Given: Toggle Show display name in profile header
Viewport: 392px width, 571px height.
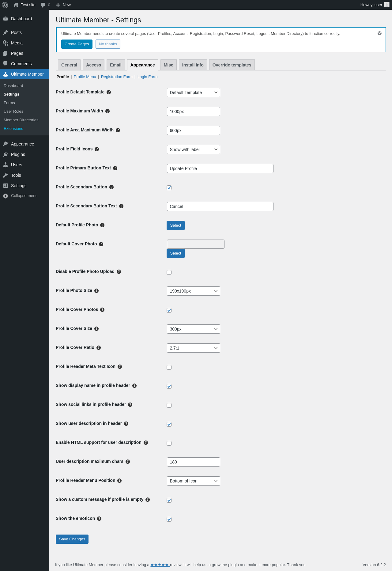Looking at the screenshot, I should [169, 386].
